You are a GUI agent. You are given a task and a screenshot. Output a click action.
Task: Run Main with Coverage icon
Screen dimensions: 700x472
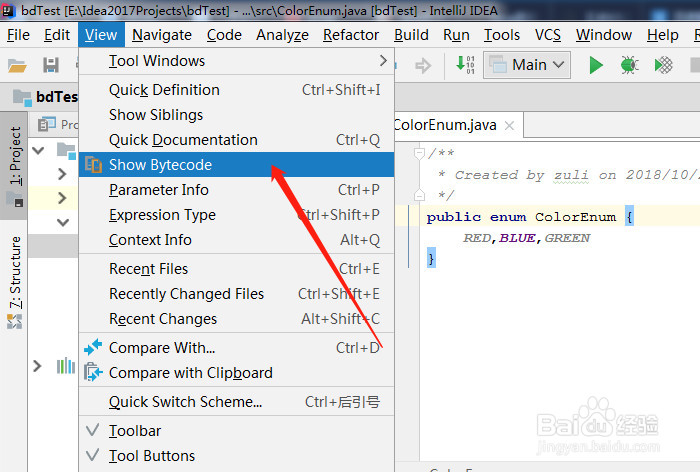(x=663, y=65)
